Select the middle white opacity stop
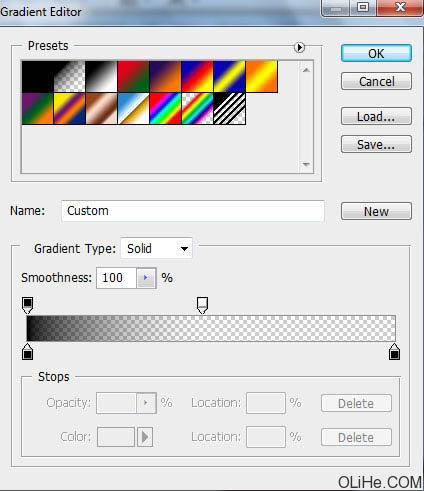This screenshot has height=491, width=424. 202,305
